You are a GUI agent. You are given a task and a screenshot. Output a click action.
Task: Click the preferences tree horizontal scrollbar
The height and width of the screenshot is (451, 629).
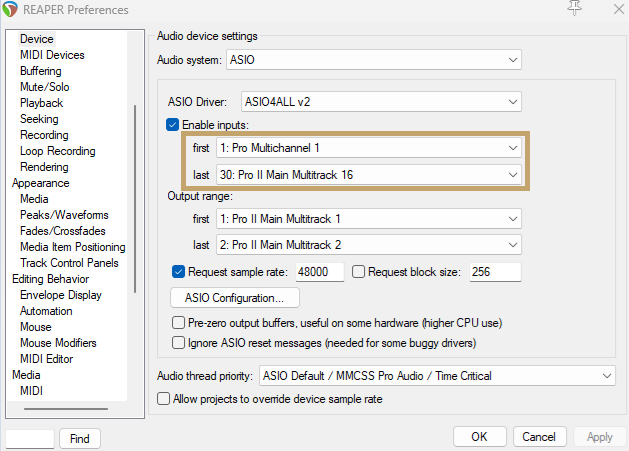pyautogui.click(x=66, y=409)
